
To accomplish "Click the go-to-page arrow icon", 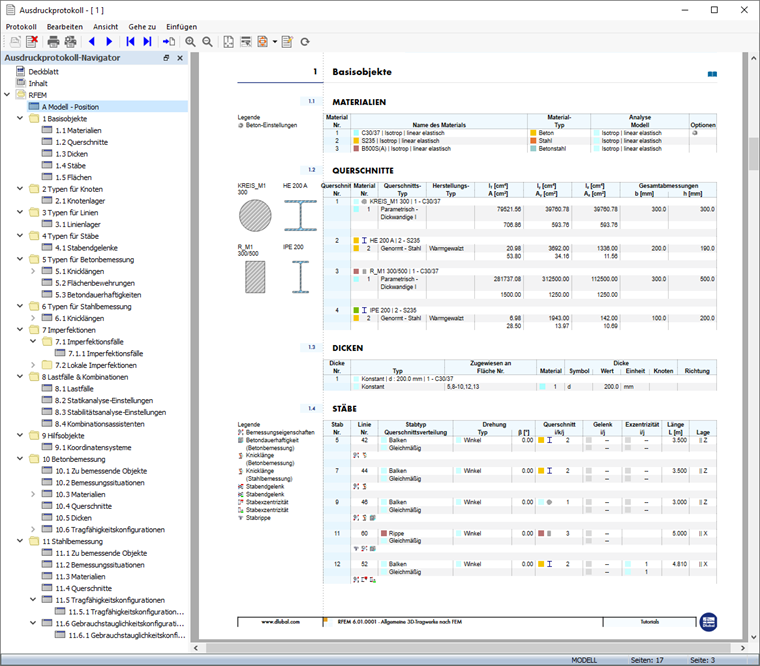I will tap(168, 42).
